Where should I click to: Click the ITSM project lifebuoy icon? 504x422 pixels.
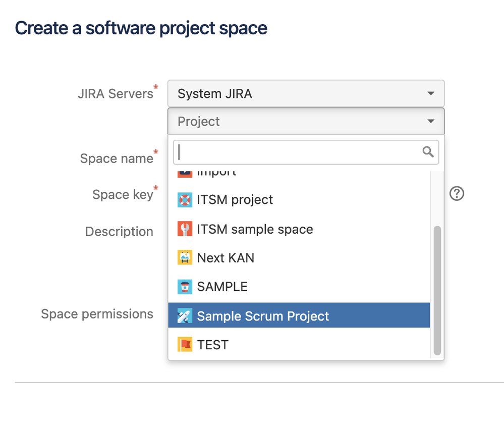point(185,200)
